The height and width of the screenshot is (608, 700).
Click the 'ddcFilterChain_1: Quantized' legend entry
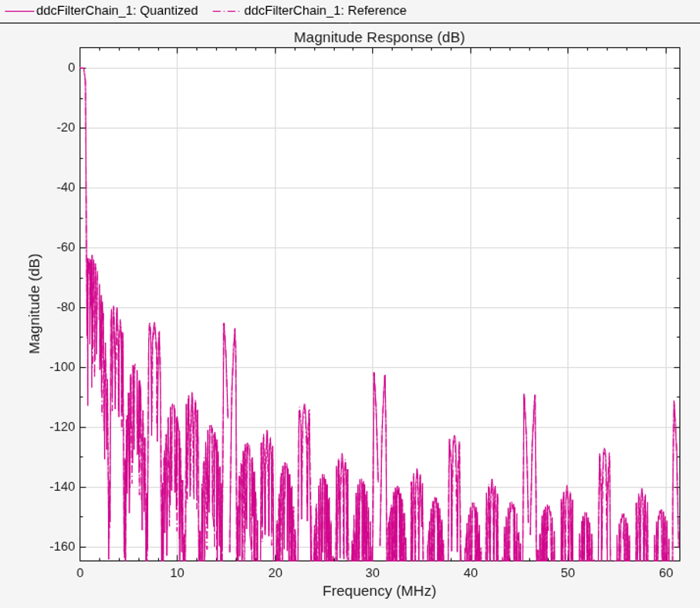point(101,11)
